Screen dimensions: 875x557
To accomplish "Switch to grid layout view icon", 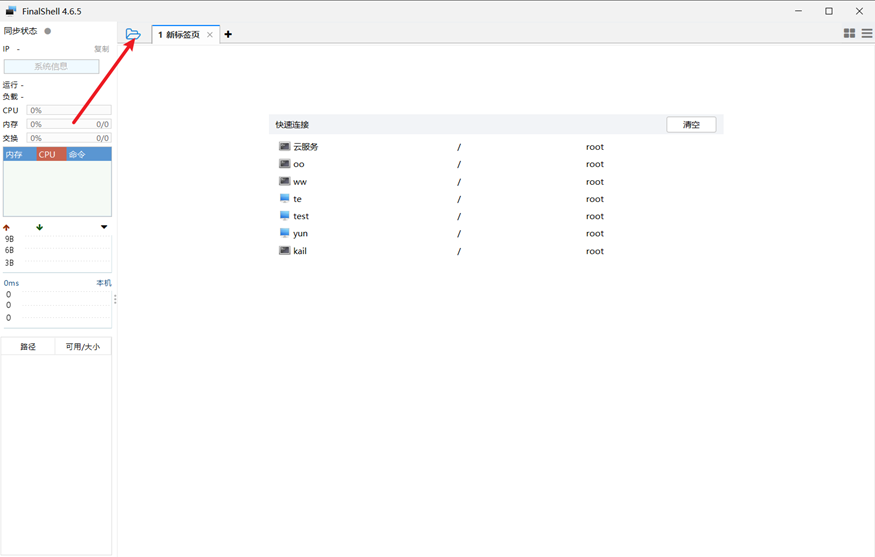I will pos(849,33).
